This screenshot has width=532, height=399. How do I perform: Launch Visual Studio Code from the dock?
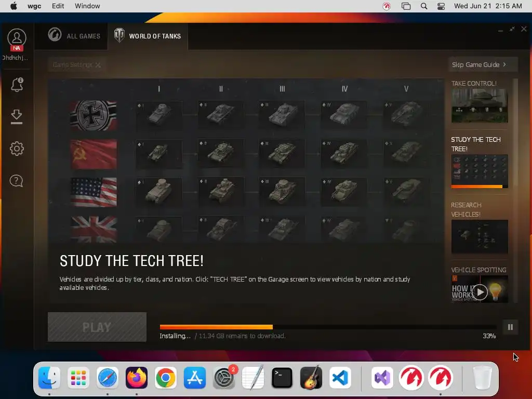pyautogui.click(x=340, y=378)
